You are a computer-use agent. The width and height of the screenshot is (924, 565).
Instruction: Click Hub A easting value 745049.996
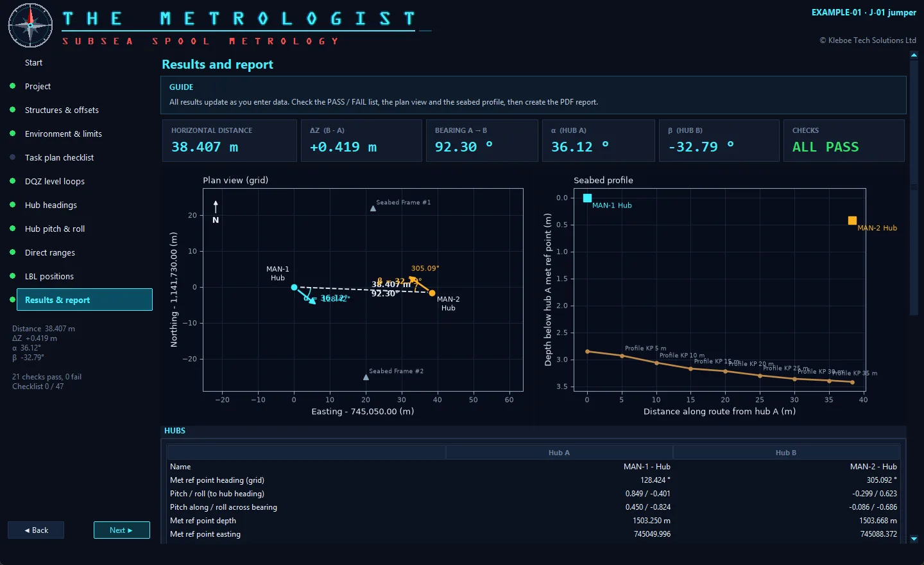click(652, 534)
